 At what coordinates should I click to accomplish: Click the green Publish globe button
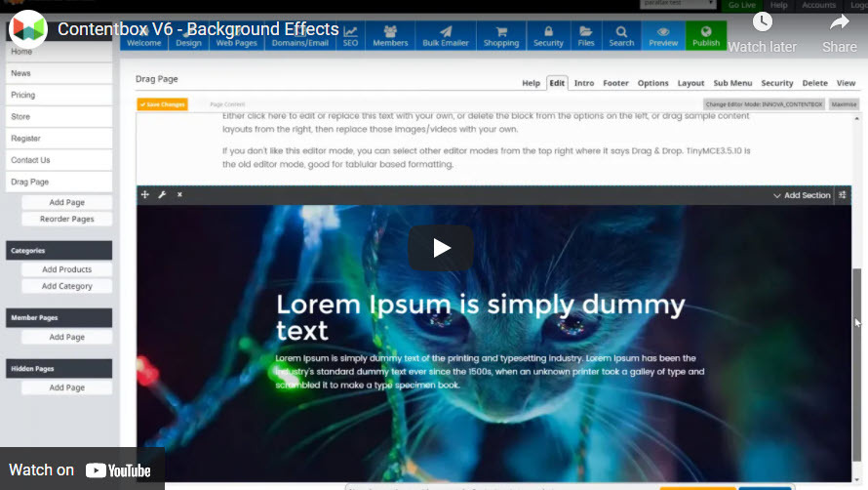pyautogui.click(x=706, y=35)
